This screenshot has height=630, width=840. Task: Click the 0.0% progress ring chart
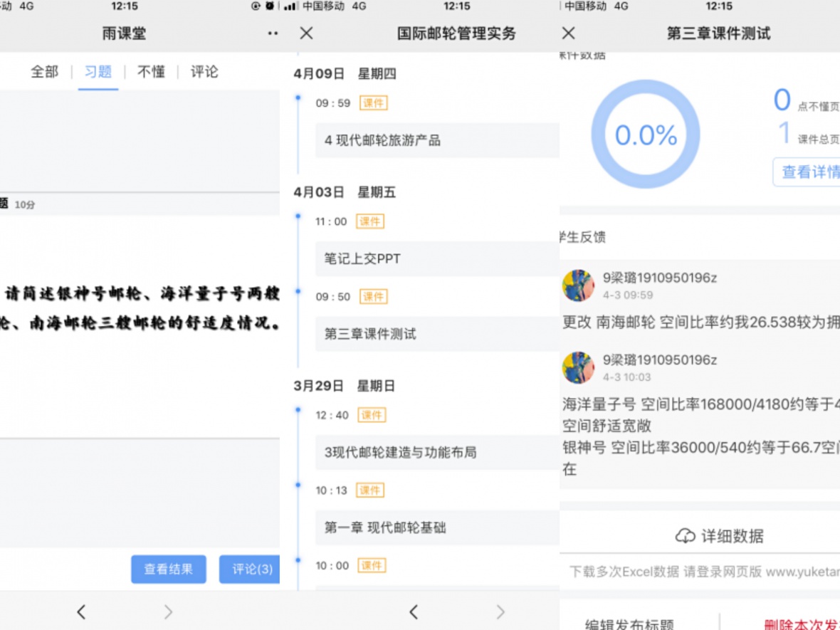[x=646, y=135]
